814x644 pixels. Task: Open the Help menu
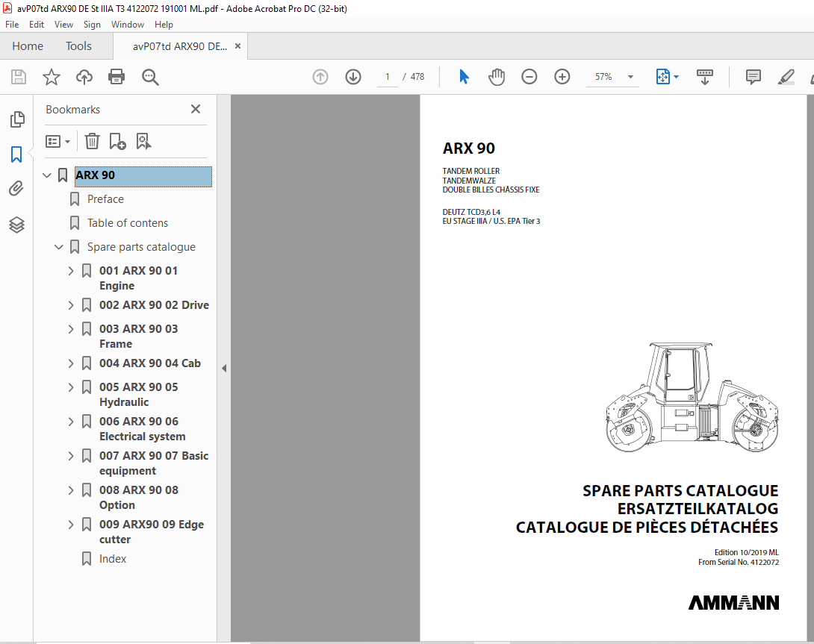click(164, 25)
